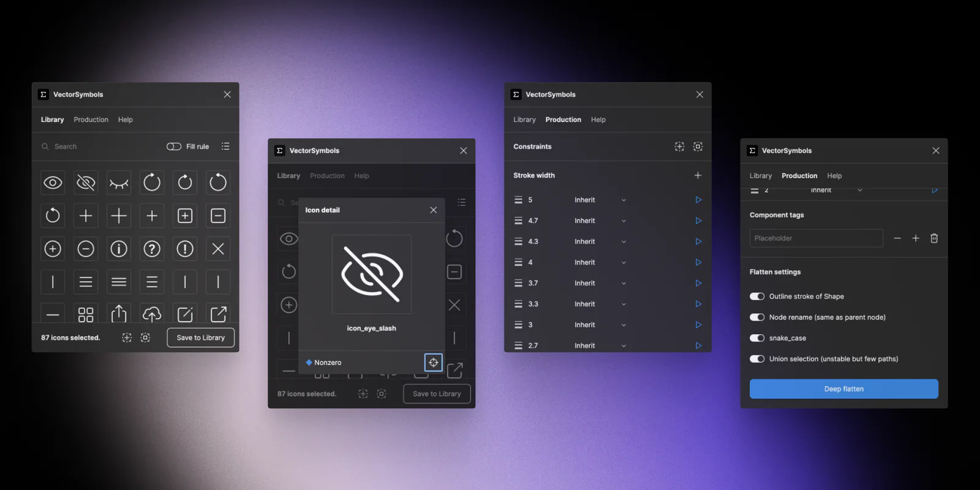980x490 pixels.
Task: Add a new stroke width with plus icon
Action: pos(698,175)
